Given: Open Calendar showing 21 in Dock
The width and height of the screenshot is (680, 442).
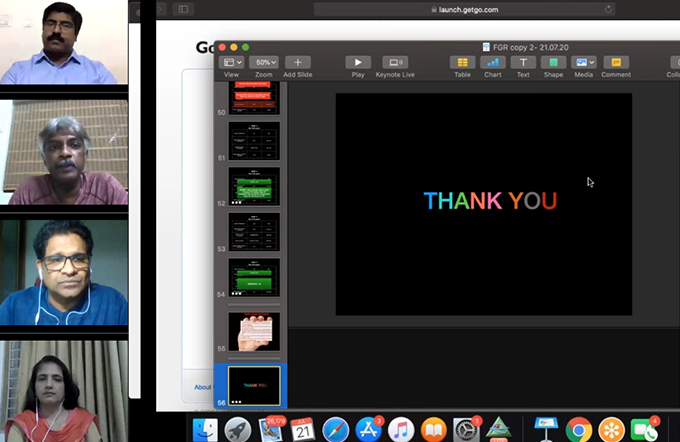Looking at the screenshot, I should [x=303, y=430].
